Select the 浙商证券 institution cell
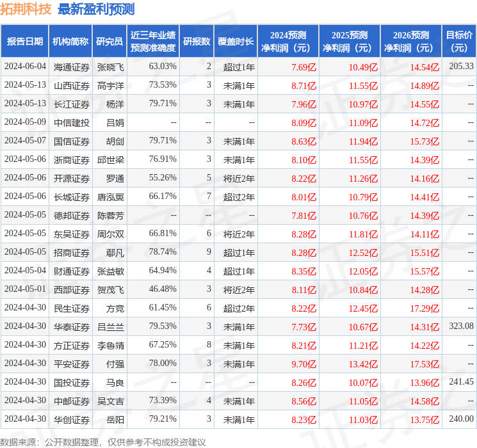The height and width of the screenshot is (448, 477). coord(72,160)
